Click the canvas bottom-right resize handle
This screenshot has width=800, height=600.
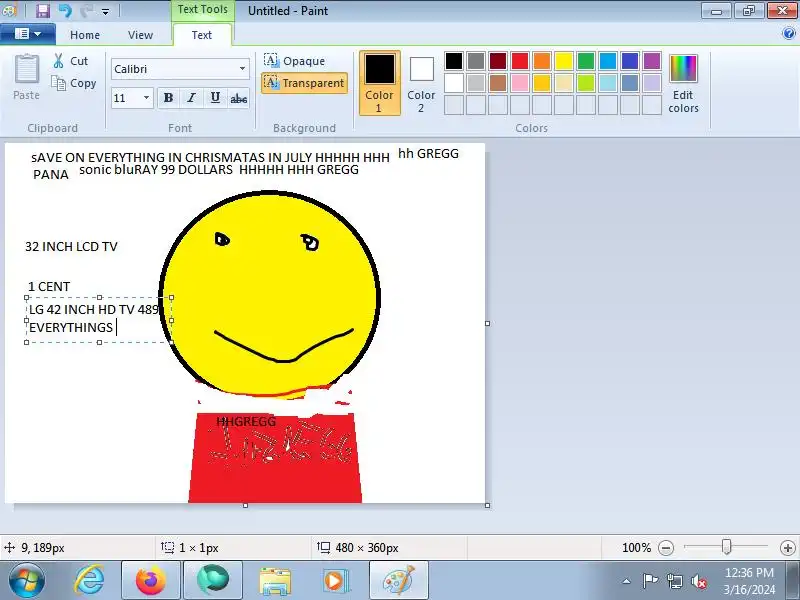pos(487,505)
